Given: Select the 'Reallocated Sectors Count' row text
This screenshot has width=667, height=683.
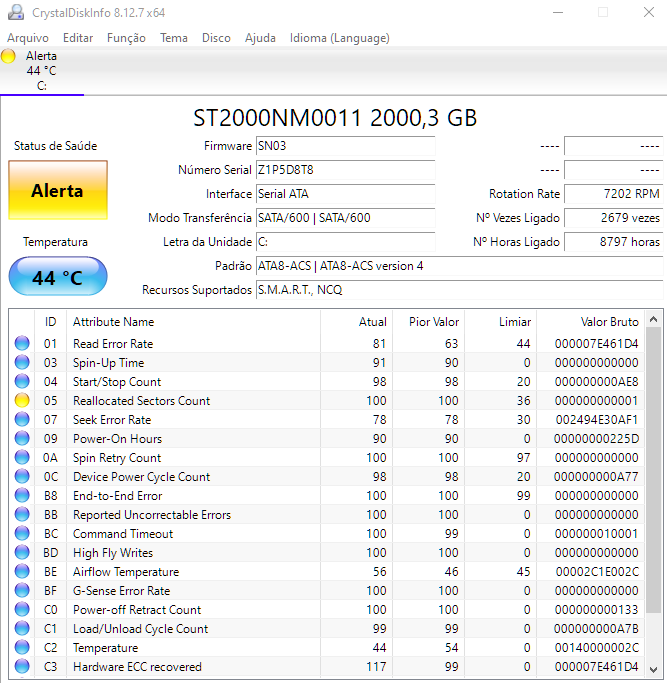Looking at the screenshot, I should coord(142,401).
